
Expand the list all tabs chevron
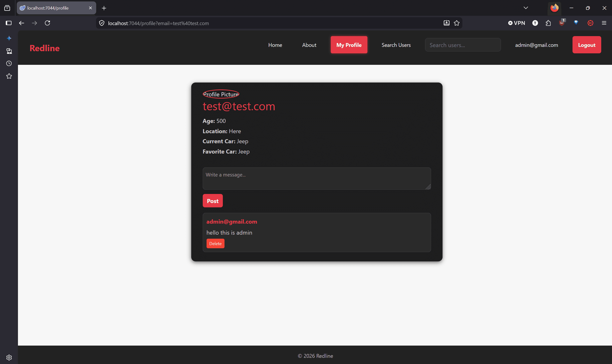(526, 8)
